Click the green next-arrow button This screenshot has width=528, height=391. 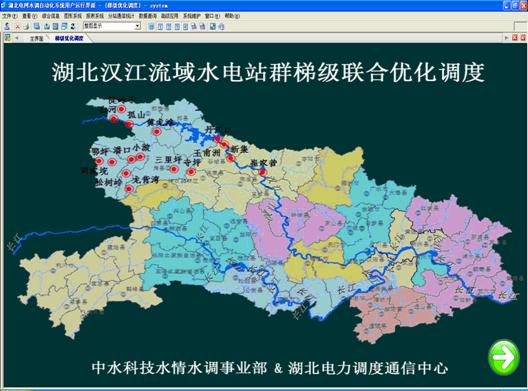[504, 358]
